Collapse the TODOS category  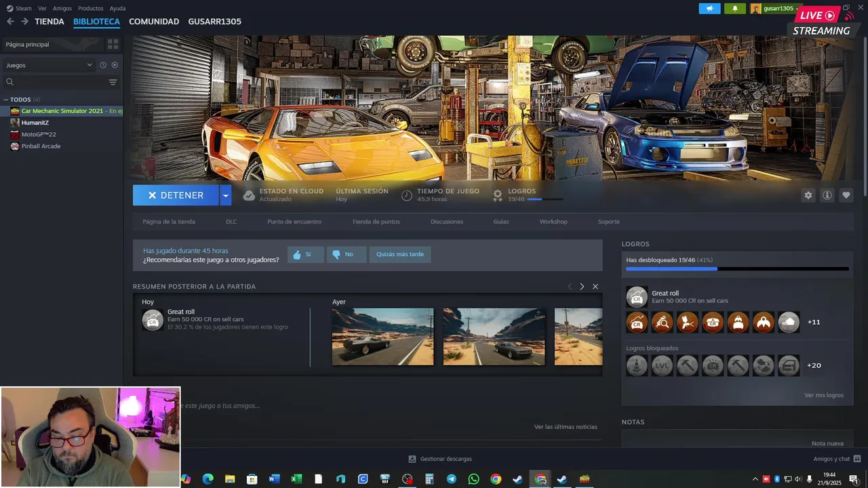5,100
